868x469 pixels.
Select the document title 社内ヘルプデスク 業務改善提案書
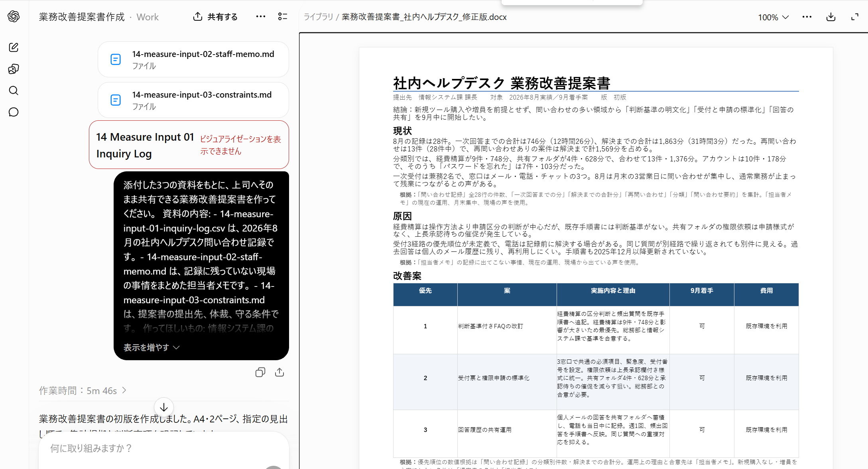pyautogui.click(x=502, y=83)
